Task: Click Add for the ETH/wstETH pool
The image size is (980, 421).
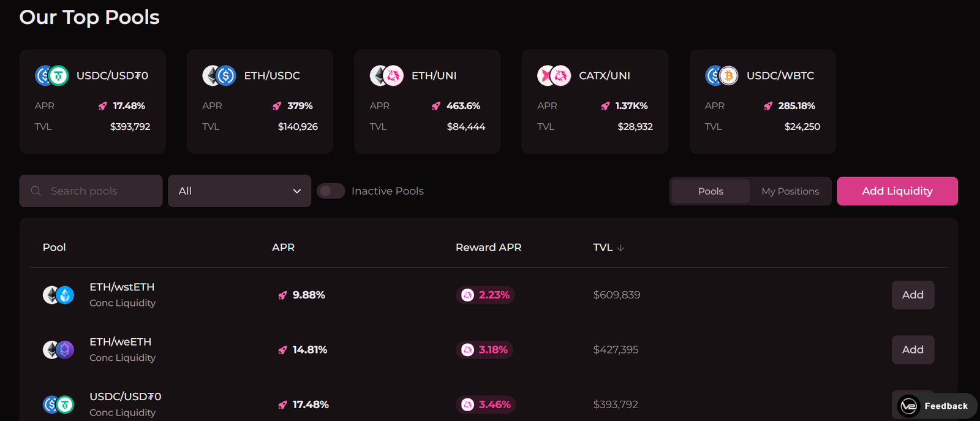Action: tap(913, 295)
